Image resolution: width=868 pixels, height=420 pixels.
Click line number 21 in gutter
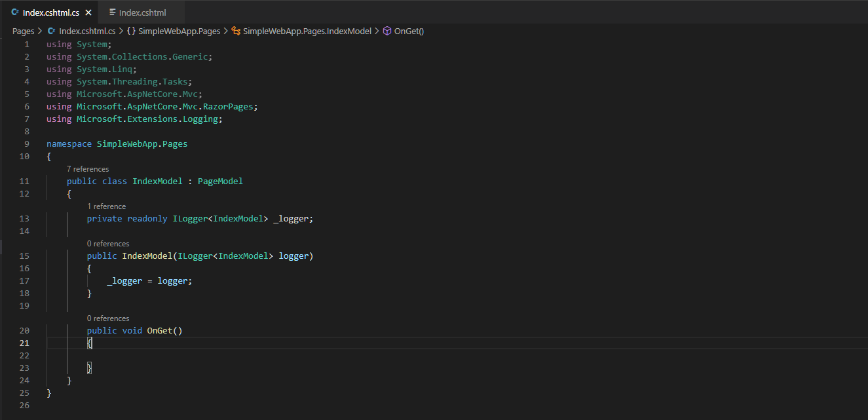pos(24,343)
